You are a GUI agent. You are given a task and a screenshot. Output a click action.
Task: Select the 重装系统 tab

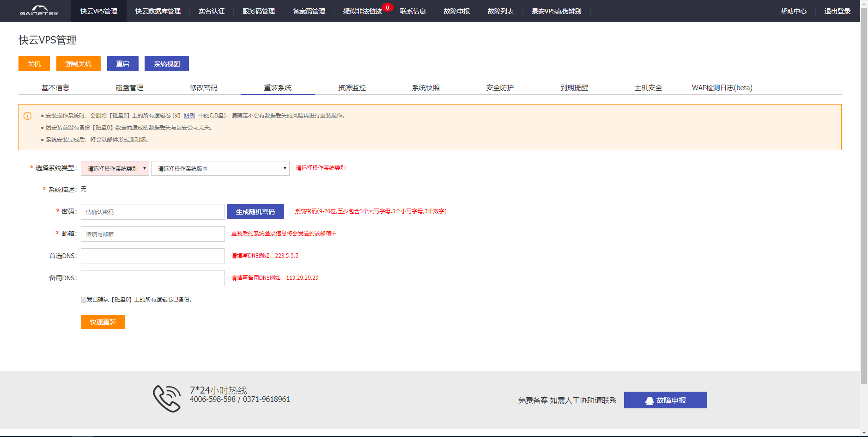(278, 87)
